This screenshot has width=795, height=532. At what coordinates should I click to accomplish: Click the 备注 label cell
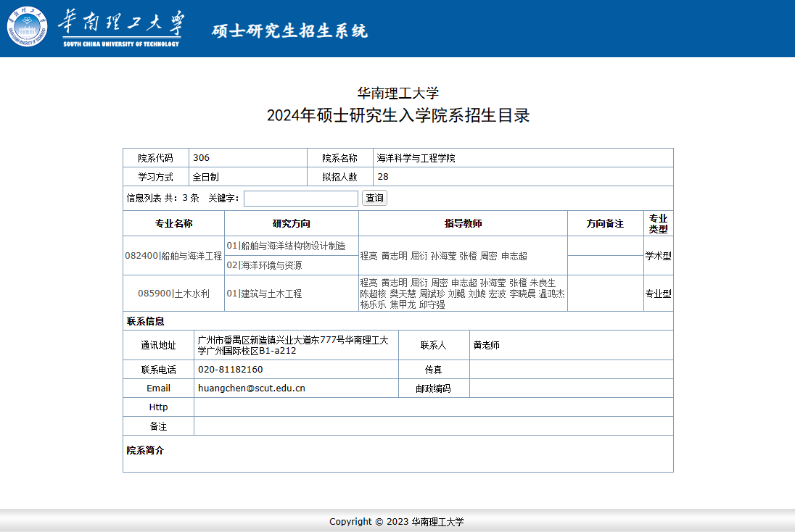[158, 426]
